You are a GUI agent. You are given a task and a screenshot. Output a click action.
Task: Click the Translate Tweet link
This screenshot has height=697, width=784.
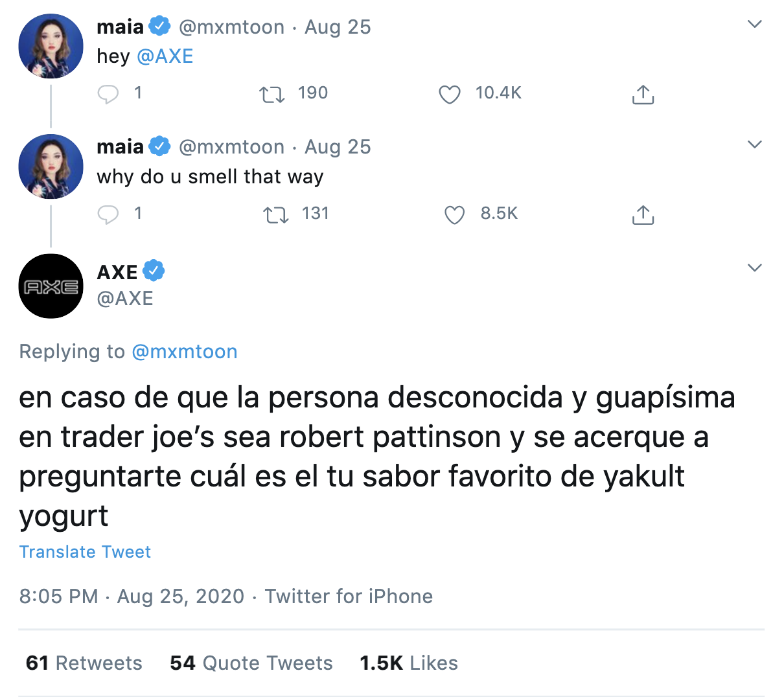point(85,552)
